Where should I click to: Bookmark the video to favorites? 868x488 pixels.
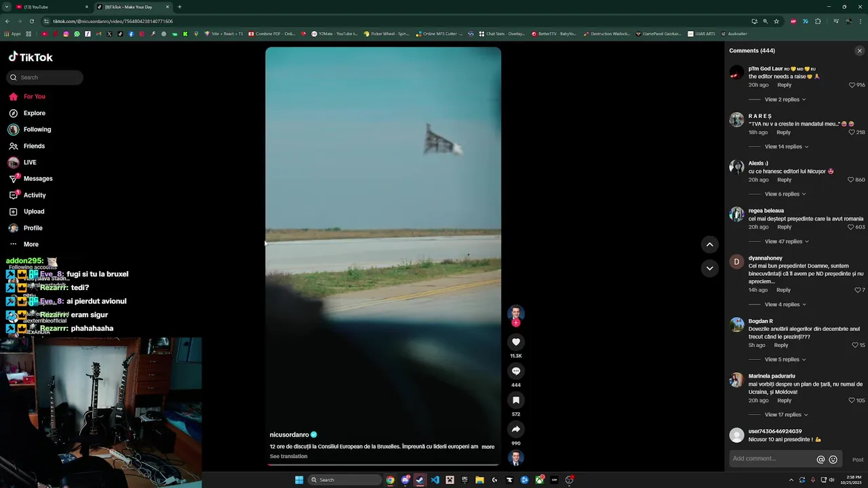click(x=516, y=401)
